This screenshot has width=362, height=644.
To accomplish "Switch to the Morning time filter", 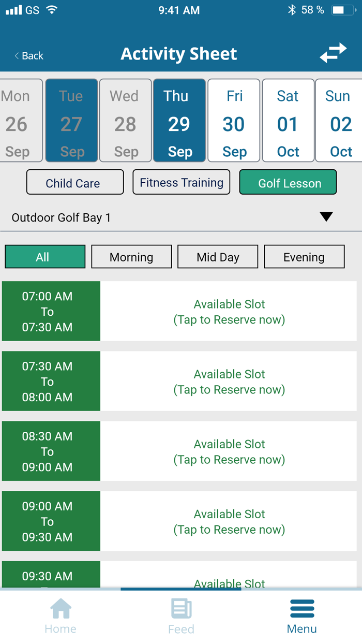I will [x=131, y=256].
